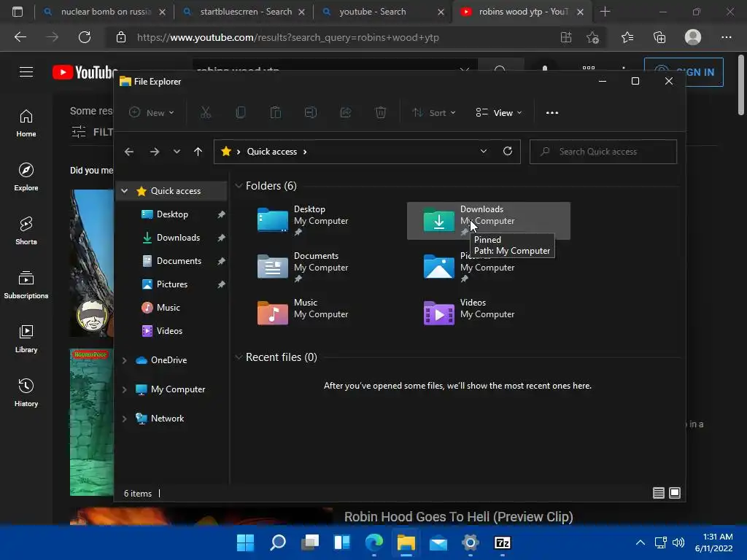Collapse the Quick access tree node
Image resolution: width=747 pixels, height=560 pixels.
[125, 190]
